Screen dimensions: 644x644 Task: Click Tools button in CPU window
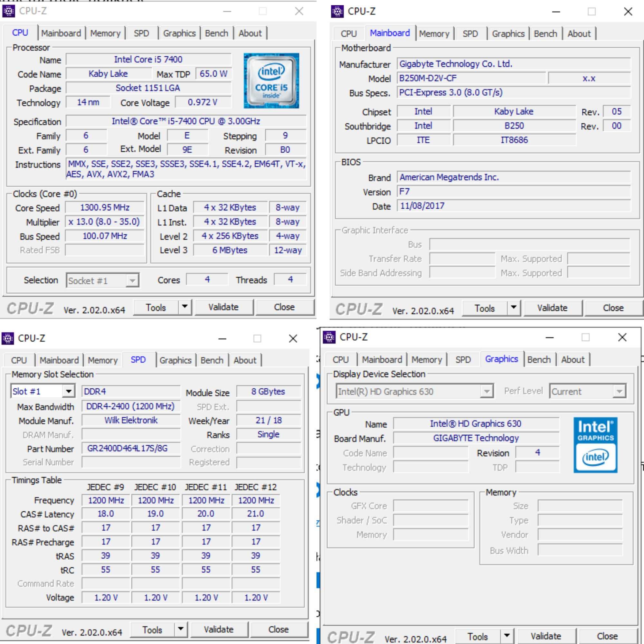[156, 307]
